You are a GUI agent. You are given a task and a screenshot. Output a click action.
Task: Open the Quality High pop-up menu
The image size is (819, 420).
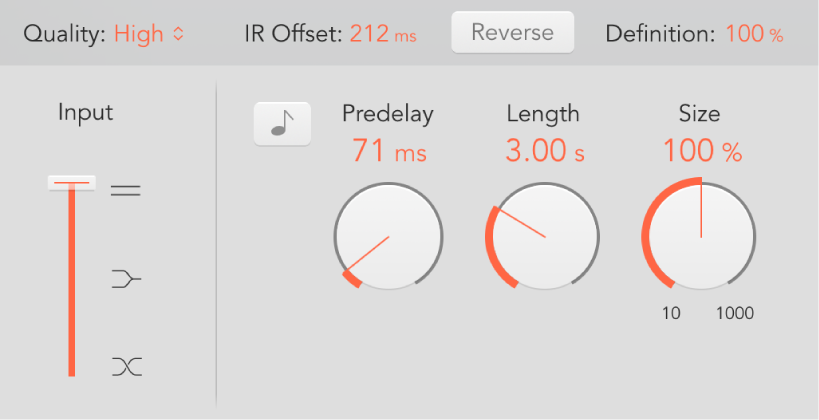[x=149, y=33]
